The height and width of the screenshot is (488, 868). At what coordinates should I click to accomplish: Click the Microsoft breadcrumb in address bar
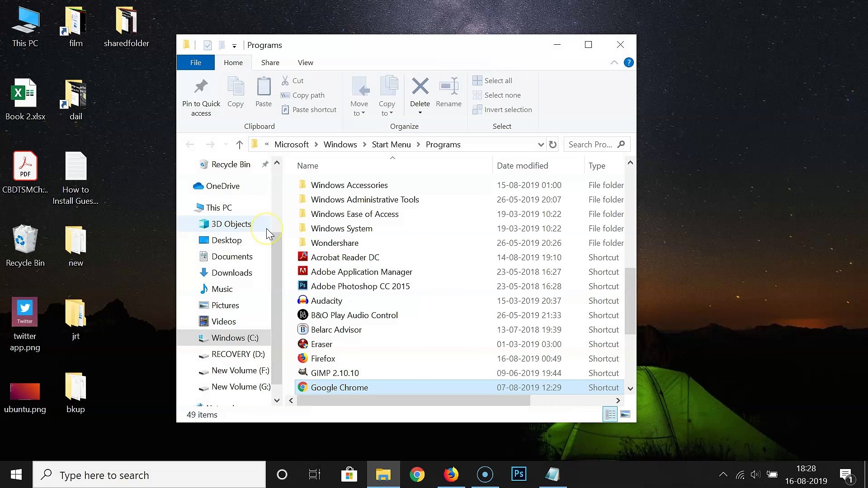[x=292, y=145]
